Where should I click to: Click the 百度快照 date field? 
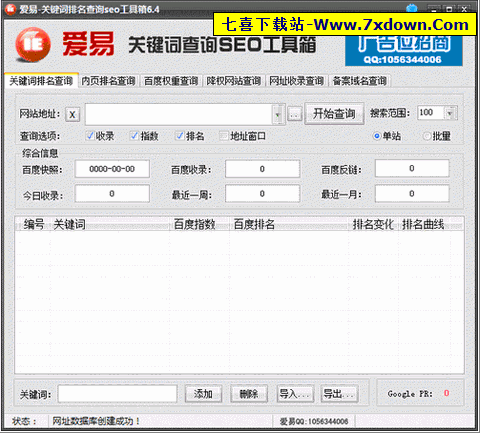pyautogui.click(x=112, y=169)
